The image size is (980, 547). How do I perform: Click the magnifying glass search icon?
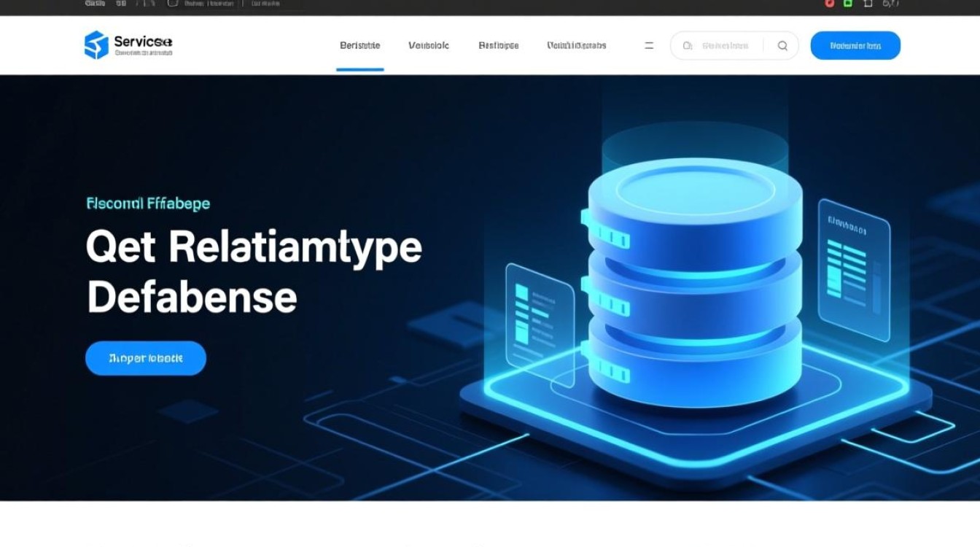[782, 45]
